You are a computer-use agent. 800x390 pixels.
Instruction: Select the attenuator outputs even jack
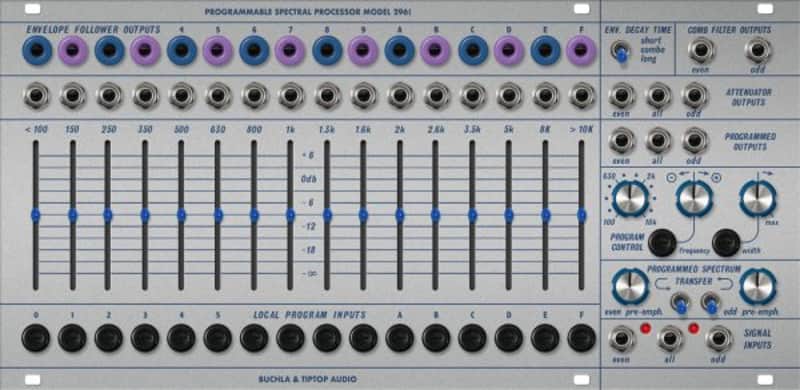622,95
